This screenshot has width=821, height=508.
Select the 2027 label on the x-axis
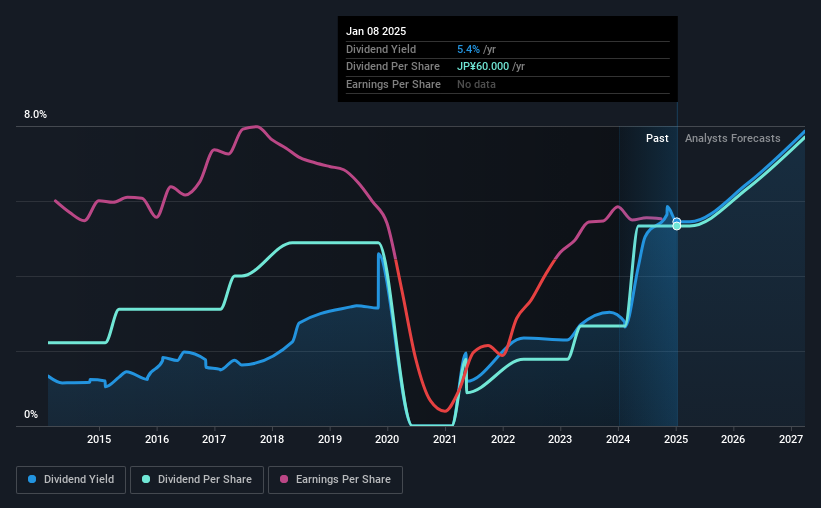click(791, 439)
